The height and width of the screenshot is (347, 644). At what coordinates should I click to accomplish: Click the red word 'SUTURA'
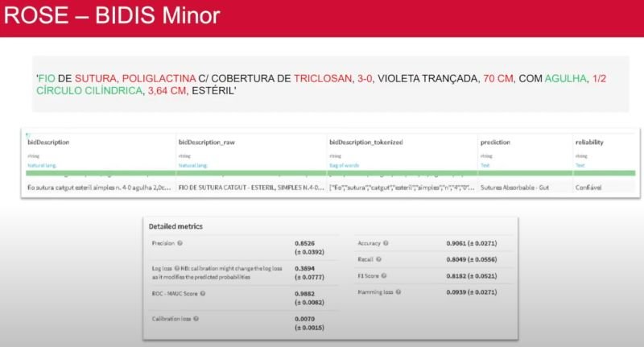(x=95, y=78)
